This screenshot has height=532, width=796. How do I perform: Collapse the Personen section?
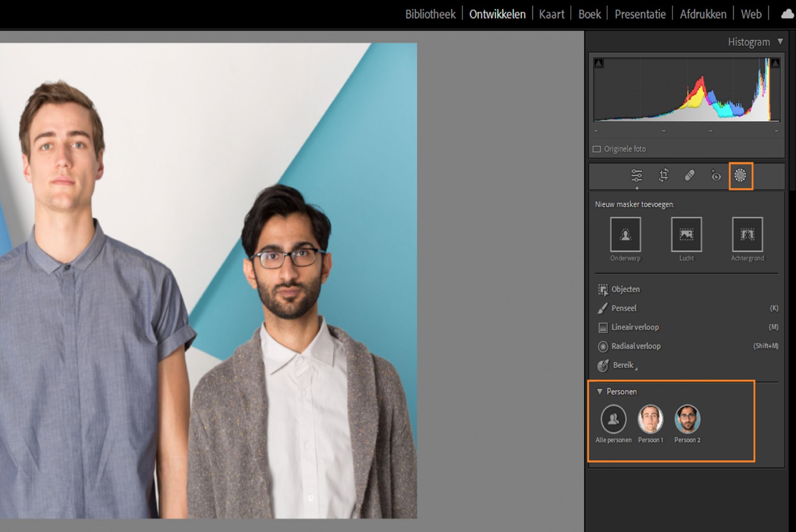599,392
